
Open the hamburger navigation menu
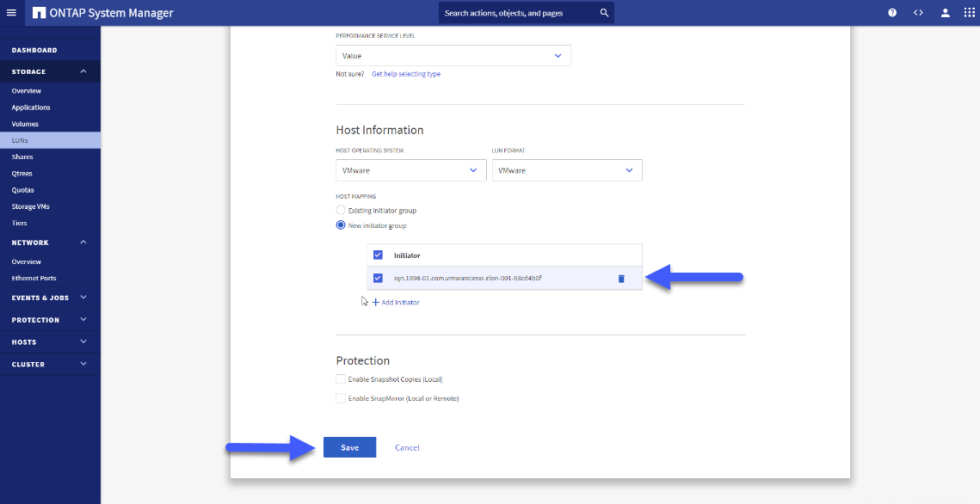pyautogui.click(x=11, y=13)
